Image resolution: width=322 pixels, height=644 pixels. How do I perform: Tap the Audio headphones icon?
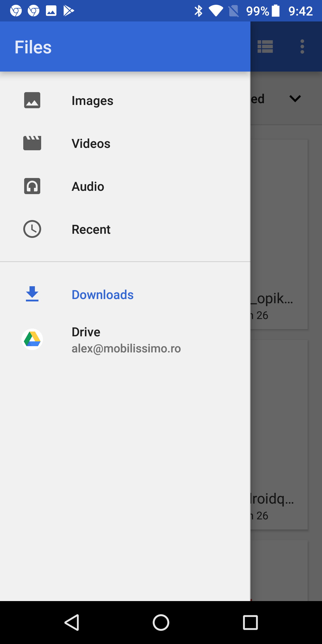(x=32, y=186)
